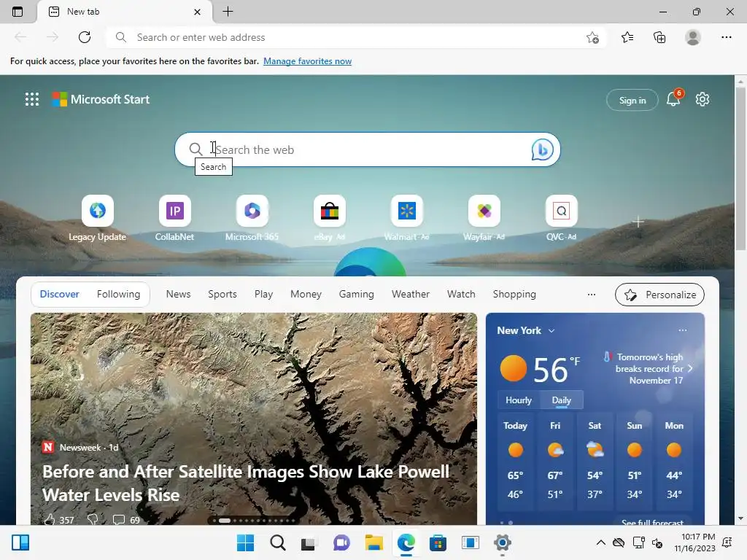747x560 pixels.
Task: Click in the address bar
Action: (x=355, y=37)
